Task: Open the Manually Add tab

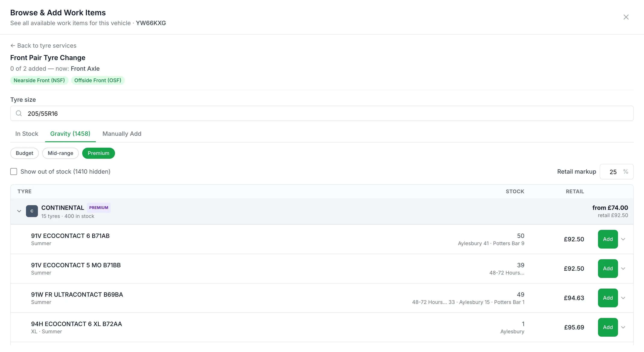Action: pos(122,134)
